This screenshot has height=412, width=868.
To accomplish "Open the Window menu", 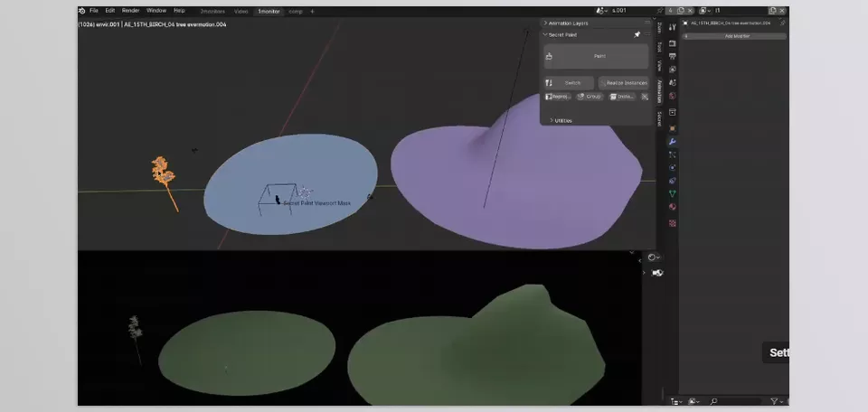I will click(156, 11).
